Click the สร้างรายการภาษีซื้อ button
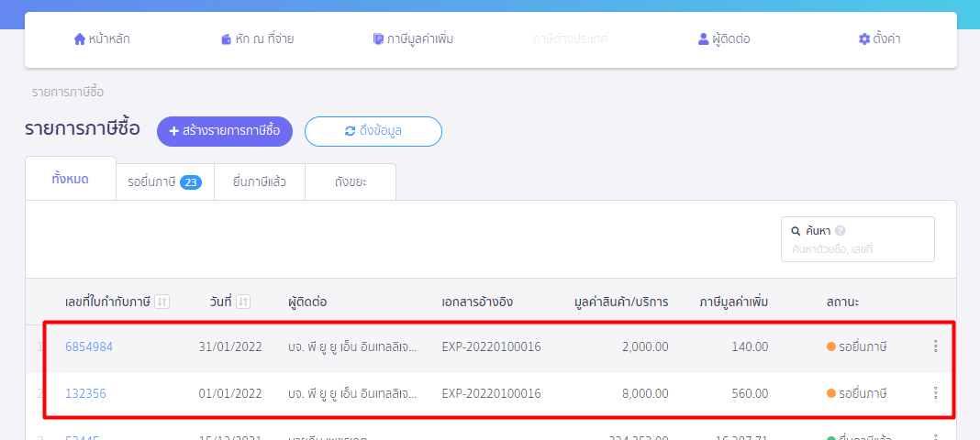Image resolution: width=980 pixels, height=440 pixels. click(x=225, y=131)
